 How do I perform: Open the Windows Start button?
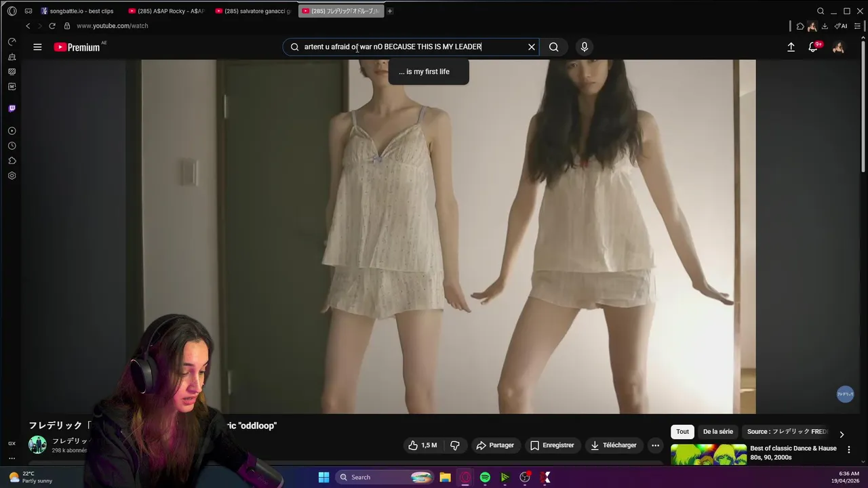click(x=323, y=477)
